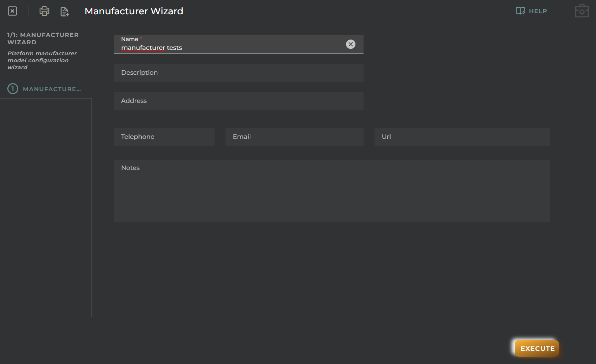Clear the Name field with the X button
Screen dimensions: 596x364
point(351,44)
